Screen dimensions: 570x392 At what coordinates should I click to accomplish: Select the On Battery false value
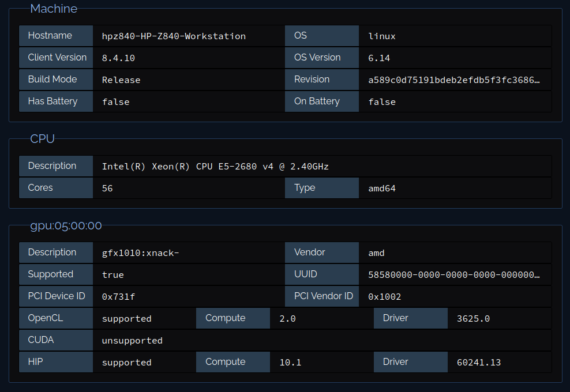(382, 102)
